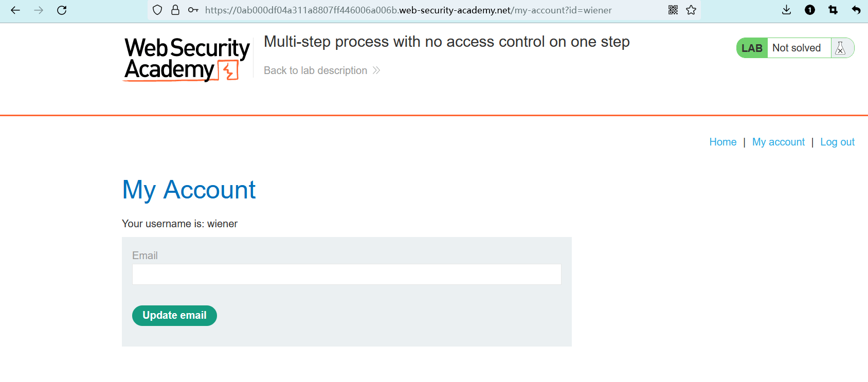Image resolution: width=868 pixels, height=382 pixels.
Task: Click the saved password key icon
Action: [x=193, y=10]
